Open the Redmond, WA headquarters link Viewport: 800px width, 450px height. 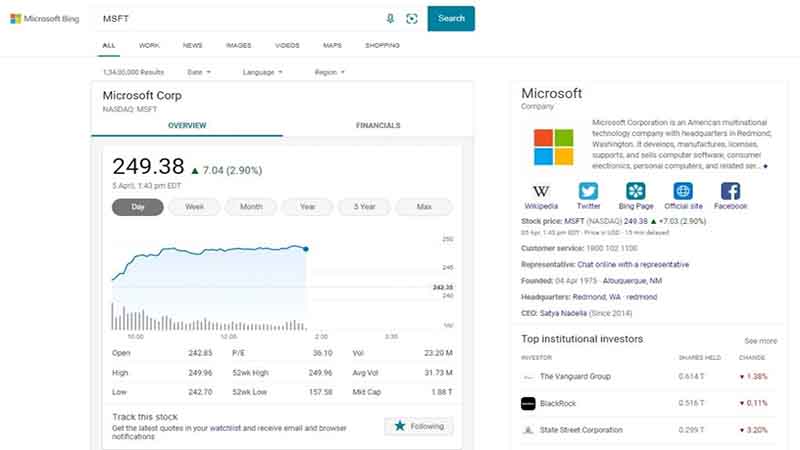coord(596,297)
